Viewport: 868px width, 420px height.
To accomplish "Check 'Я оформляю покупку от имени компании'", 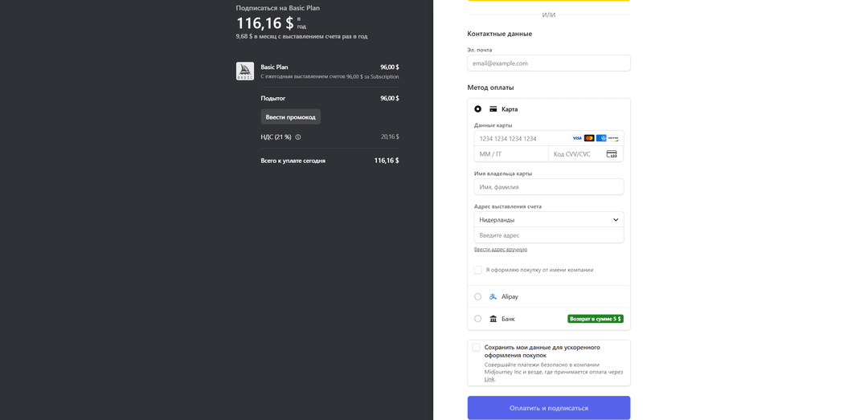I will click(x=477, y=270).
